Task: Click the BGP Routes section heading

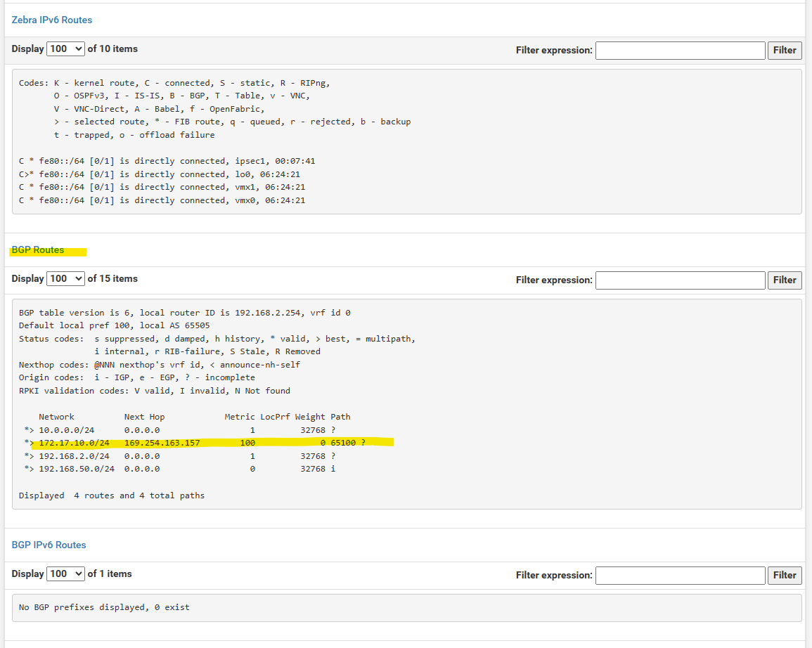Action: pos(38,250)
